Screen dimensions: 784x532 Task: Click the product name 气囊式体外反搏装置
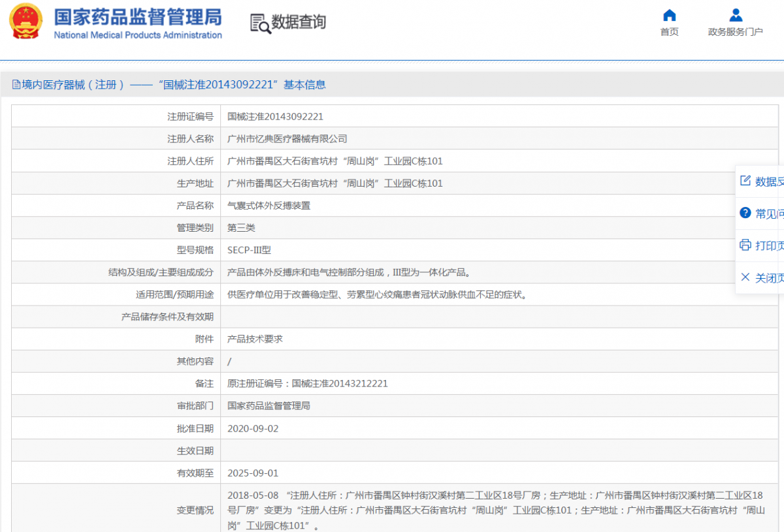tap(269, 206)
